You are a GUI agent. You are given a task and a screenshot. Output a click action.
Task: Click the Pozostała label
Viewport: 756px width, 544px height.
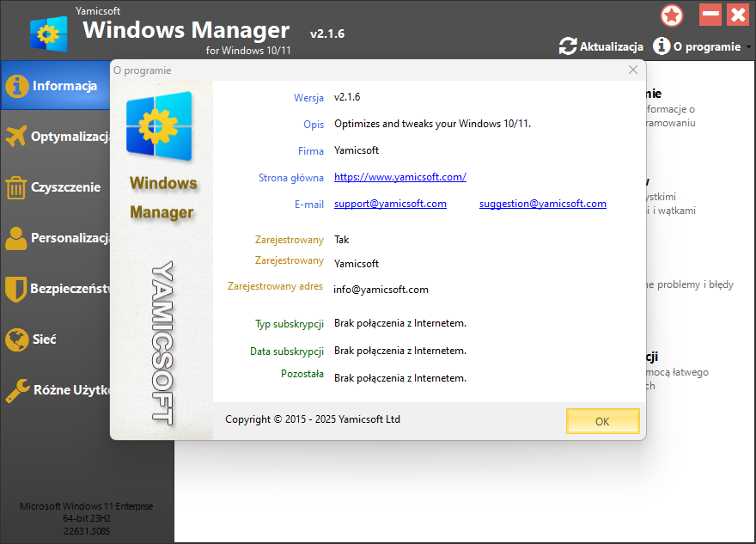pos(302,374)
